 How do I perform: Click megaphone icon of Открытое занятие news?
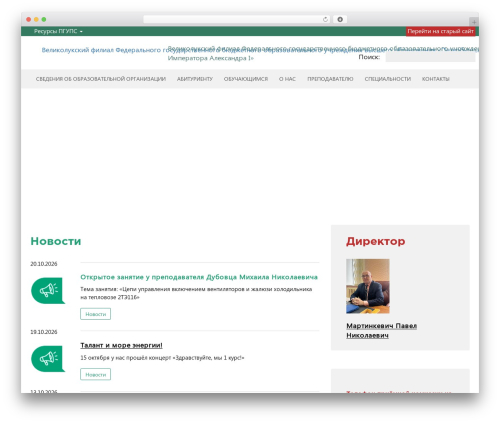(48, 291)
